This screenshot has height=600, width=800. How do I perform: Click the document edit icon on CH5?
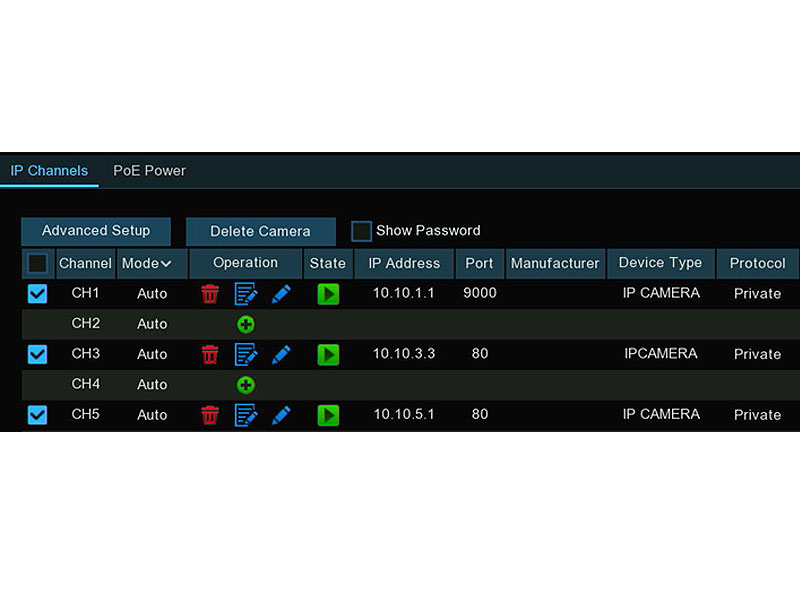coord(246,415)
